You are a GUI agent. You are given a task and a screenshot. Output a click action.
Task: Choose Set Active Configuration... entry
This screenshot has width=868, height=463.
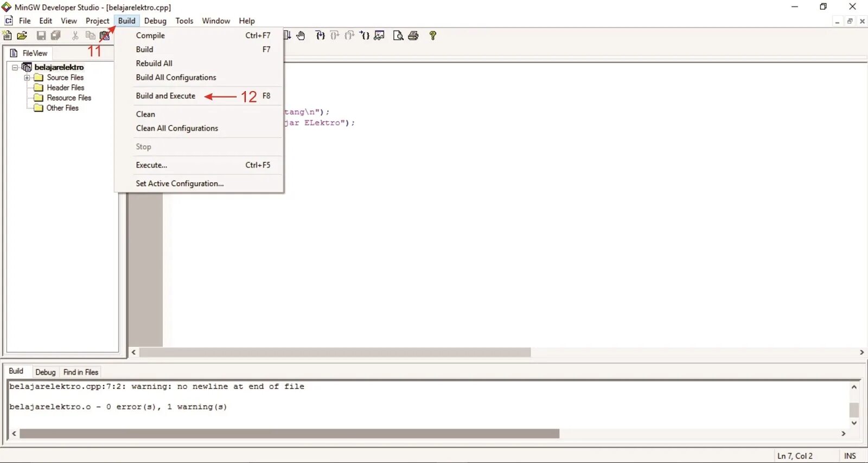(x=199, y=184)
